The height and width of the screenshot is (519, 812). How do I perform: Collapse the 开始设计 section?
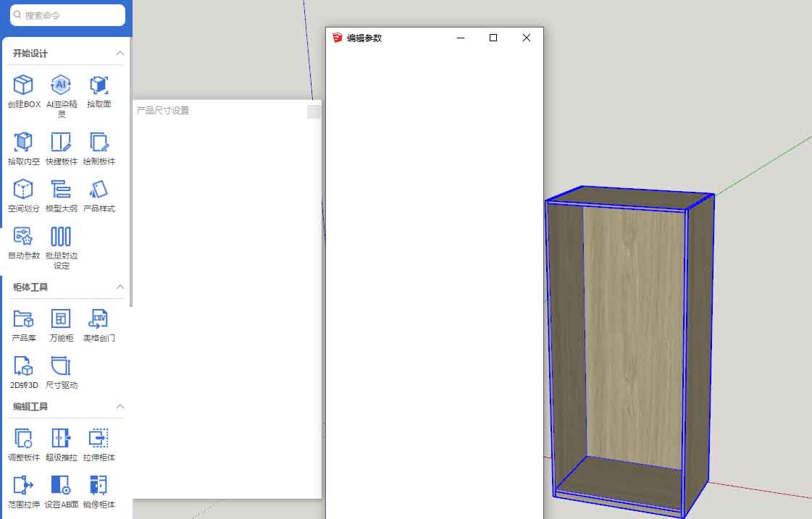120,54
